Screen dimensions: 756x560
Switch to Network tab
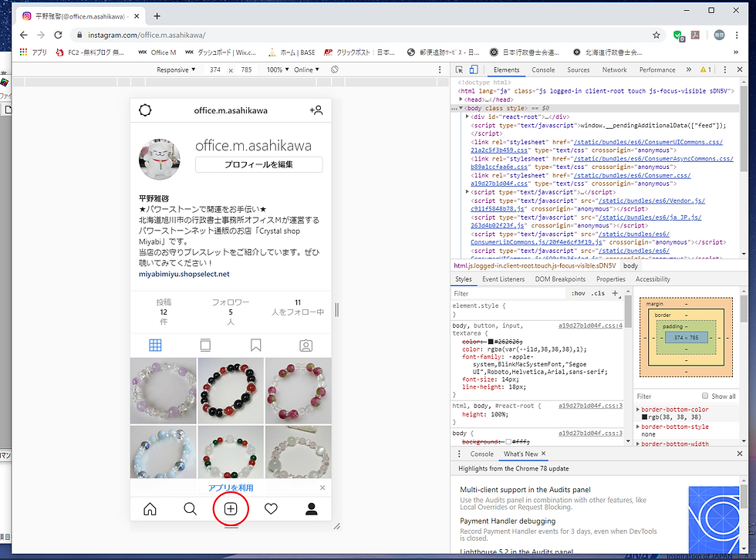coord(614,69)
